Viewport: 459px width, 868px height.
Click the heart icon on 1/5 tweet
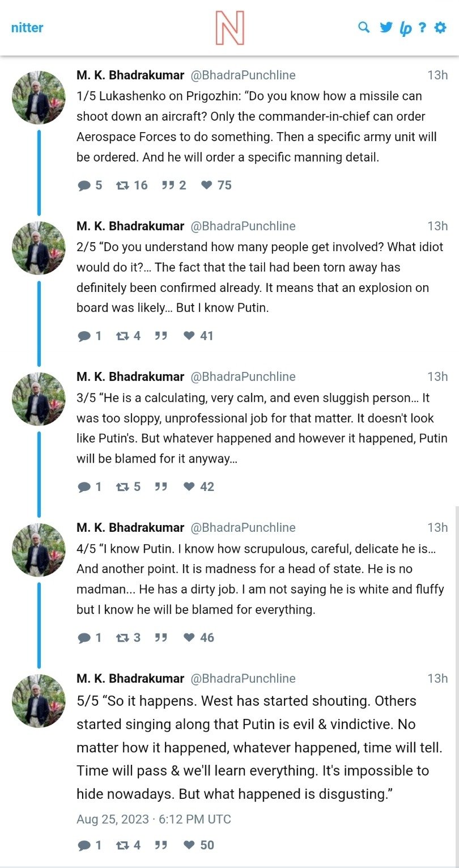tap(207, 185)
